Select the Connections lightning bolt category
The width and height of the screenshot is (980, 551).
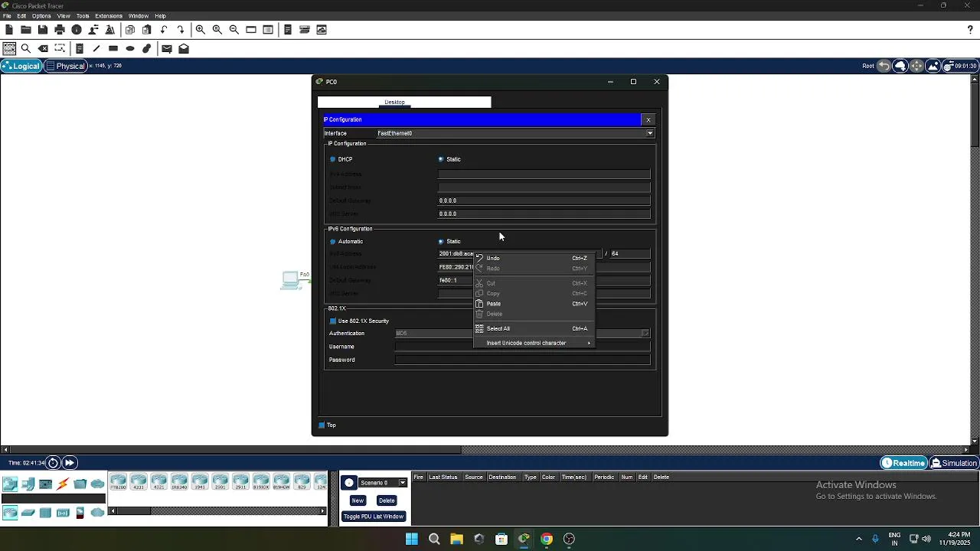pyautogui.click(x=63, y=484)
